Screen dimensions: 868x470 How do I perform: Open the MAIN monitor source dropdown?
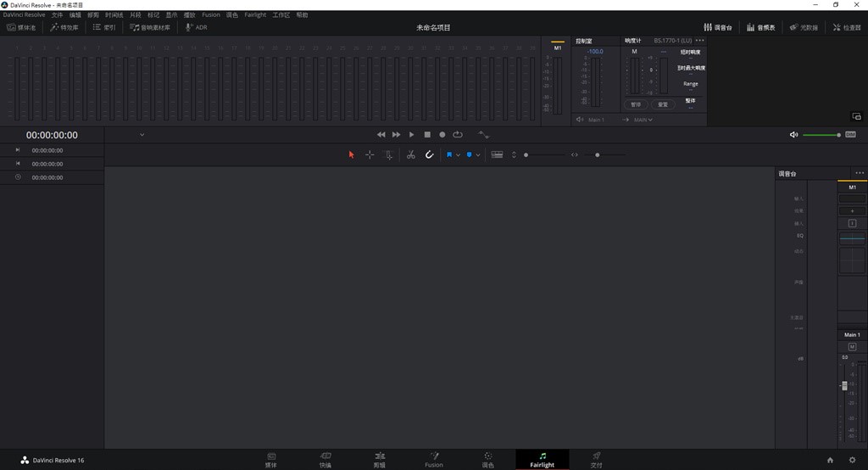coord(643,120)
